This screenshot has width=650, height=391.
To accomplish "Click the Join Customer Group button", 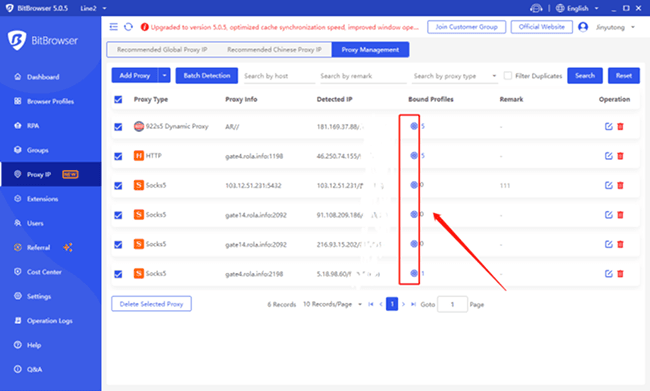I will click(x=466, y=27).
